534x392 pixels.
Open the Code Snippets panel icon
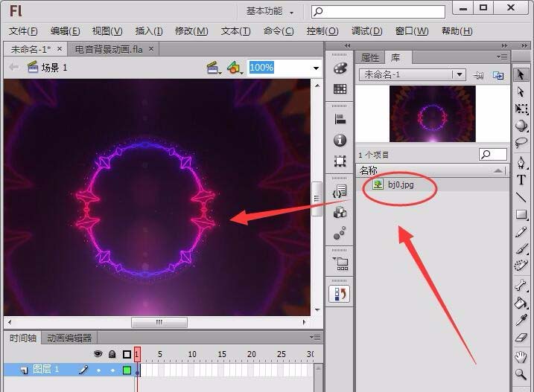point(340,192)
